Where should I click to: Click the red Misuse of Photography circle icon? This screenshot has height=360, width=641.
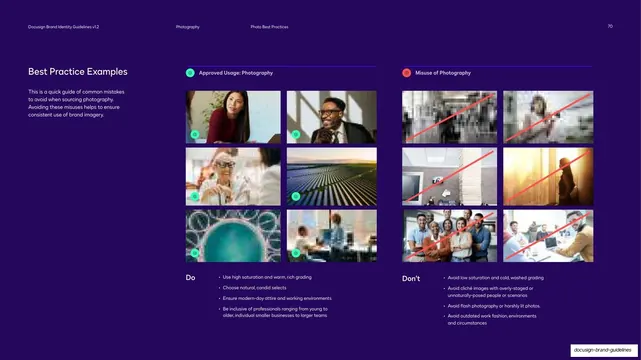(x=406, y=73)
